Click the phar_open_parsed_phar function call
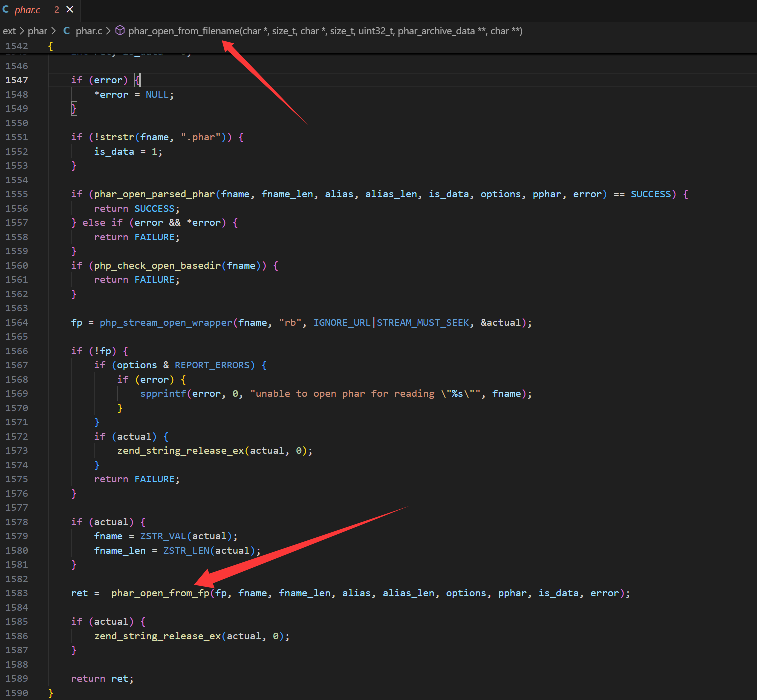The image size is (757, 700). (154, 194)
